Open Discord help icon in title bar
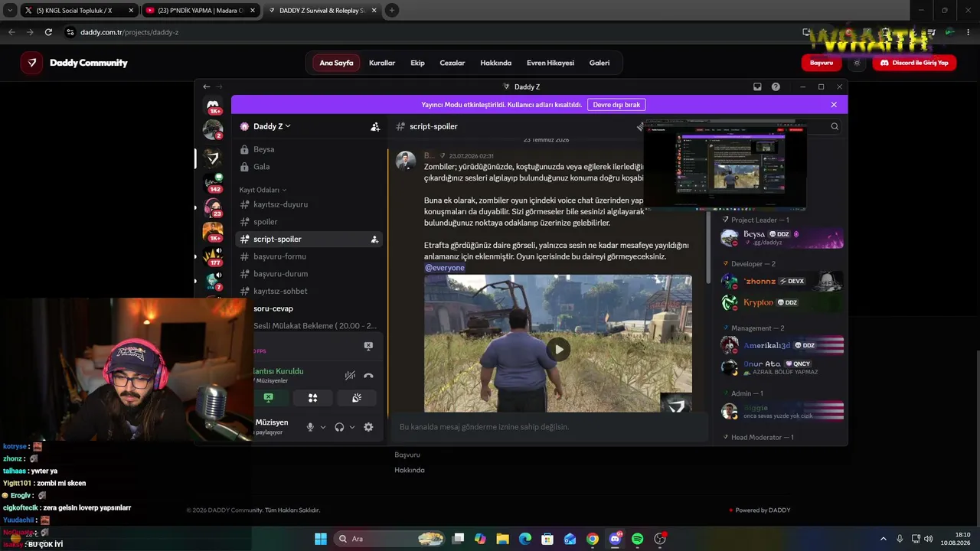Viewport: 980px width, 551px height. coord(776,87)
